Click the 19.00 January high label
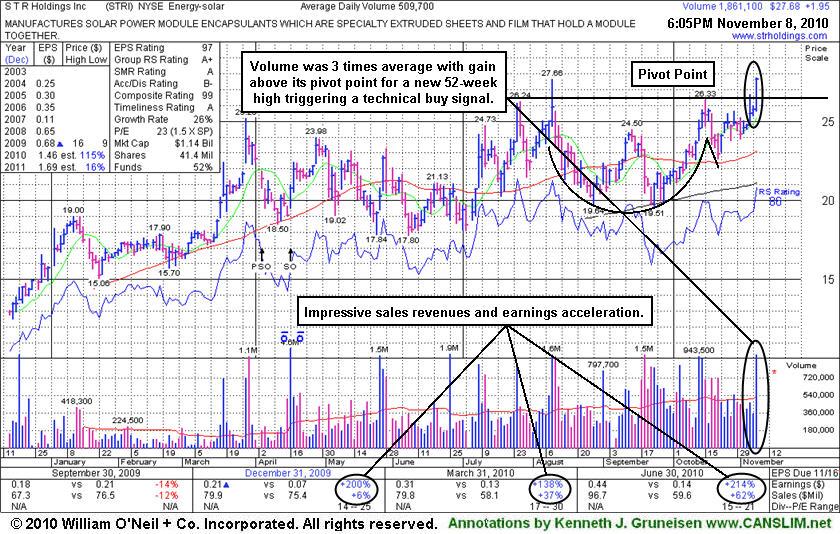Image resolution: width=840 pixels, height=534 pixels. pyautogui.click(x=73, y=210)
